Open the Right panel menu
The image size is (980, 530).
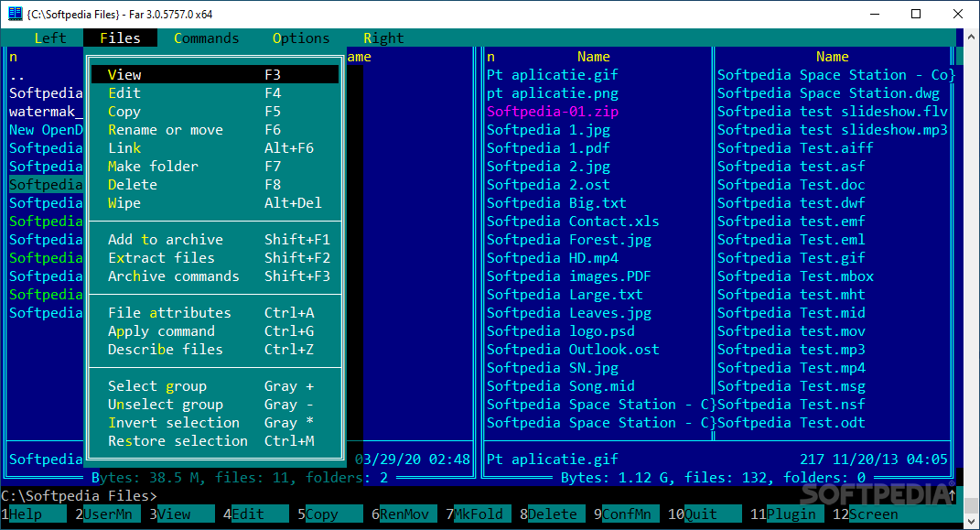[383, 38]
